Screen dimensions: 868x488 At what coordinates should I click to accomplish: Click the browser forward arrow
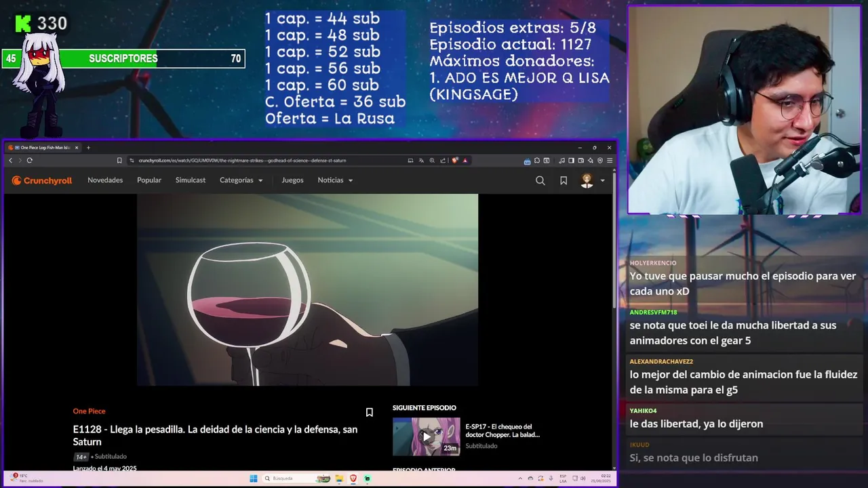point(20,161)
